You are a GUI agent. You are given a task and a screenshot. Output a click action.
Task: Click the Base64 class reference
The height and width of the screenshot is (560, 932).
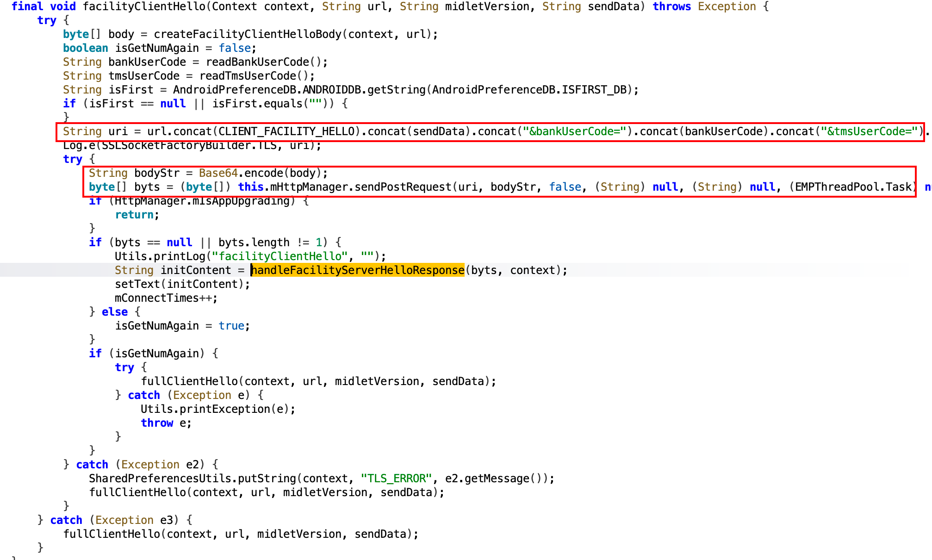coord(218,173)
